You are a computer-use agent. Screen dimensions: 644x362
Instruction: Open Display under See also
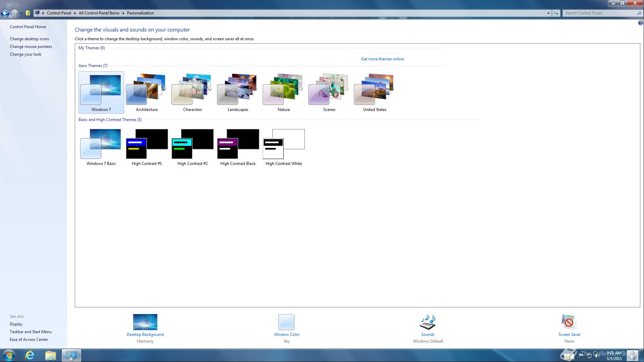click(x=16, y=324)
